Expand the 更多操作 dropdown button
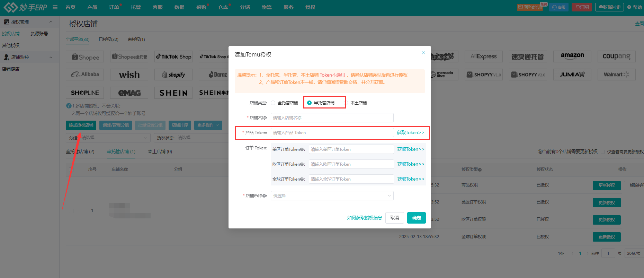Image resolution: width=644 pixels, height=278 pixels. 208,125
